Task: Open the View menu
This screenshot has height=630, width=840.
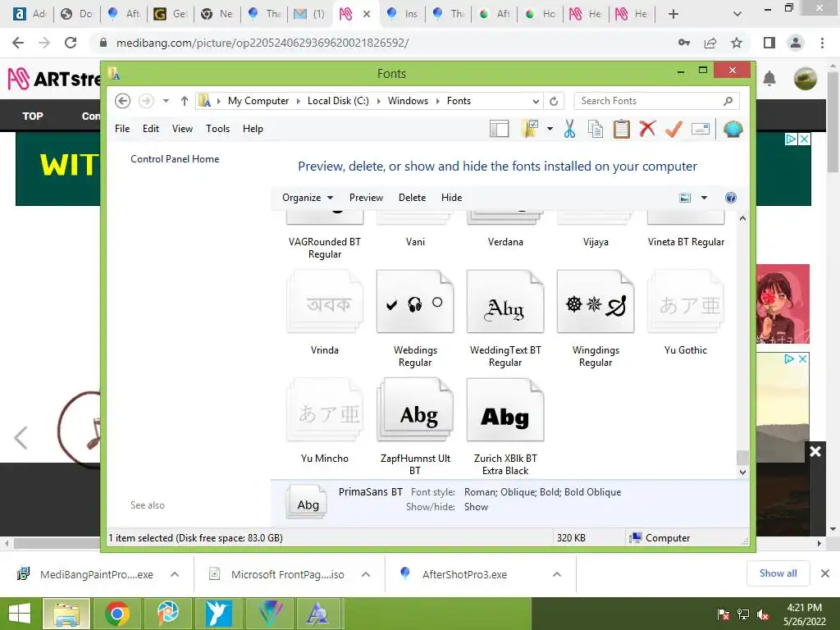Action: pos(182,129)
